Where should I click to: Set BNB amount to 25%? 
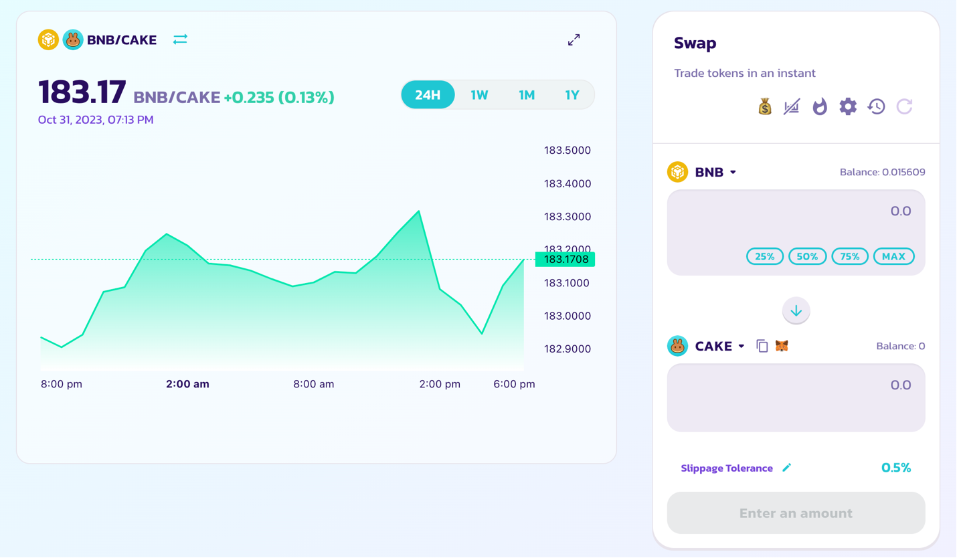click(x=765, y=256)
